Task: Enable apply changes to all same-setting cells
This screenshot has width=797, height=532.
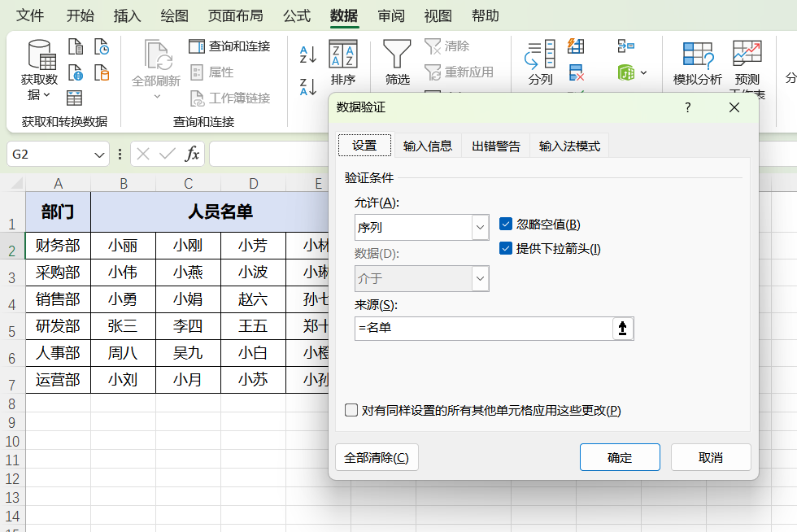Action: pyautogui.click(x=351, y=411)
